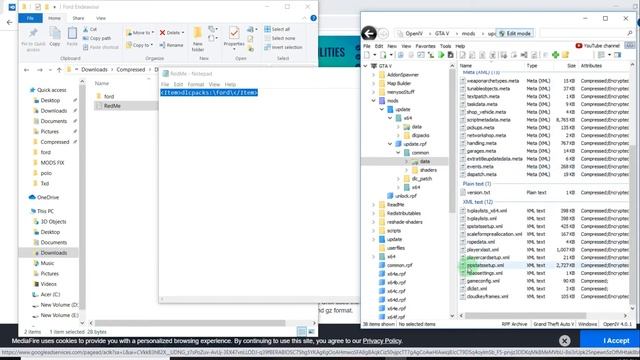Select handling.meta in OpenIV list
Viewport: 640px width, 360px height.
[x=482, y=143]
